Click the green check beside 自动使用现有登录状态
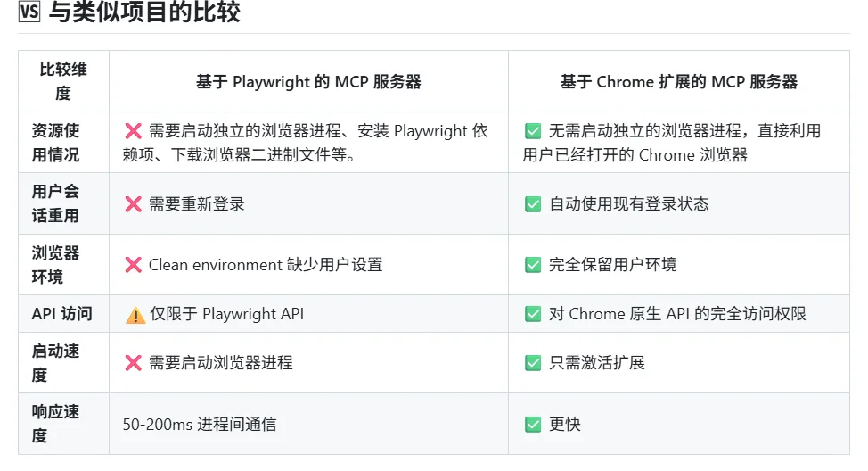868x471 pixels. 533,204
